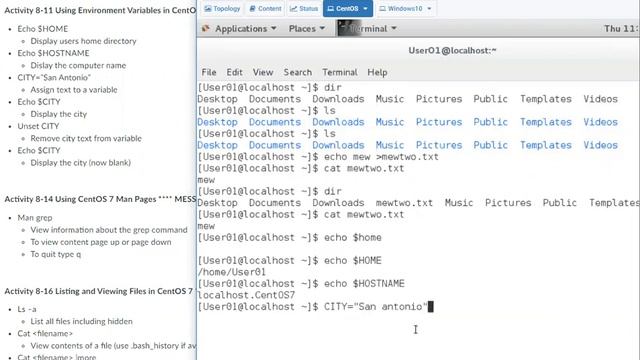640x360 pixels.
Task: Click 'mewtwo.txt' in the dir listing
Action: click(x=404, y=203)
